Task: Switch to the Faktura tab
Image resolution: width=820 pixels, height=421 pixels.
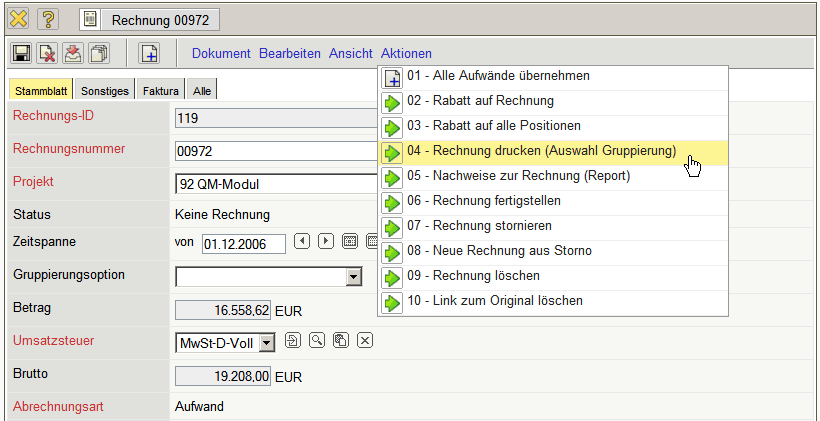Action: pyautogui.click(x=160, y=91)
